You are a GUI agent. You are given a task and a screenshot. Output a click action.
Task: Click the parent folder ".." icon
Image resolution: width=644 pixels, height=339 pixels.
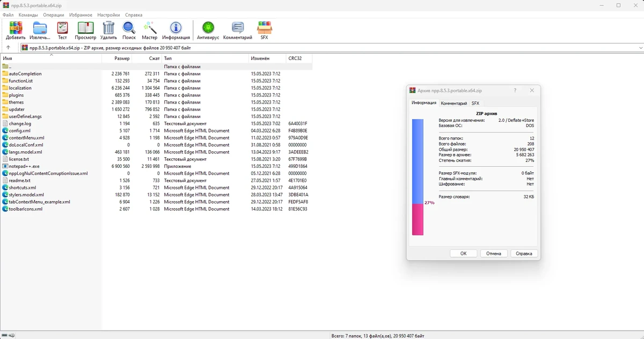coord(5,67)
